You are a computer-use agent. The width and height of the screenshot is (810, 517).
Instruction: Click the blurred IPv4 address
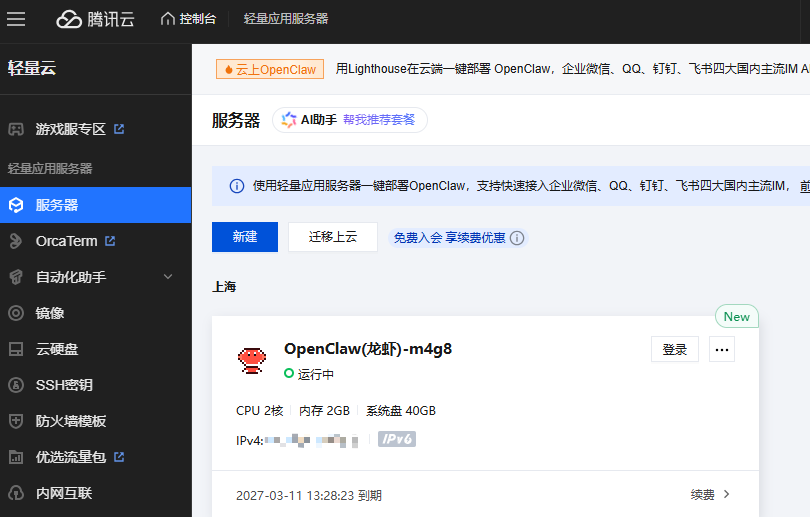[311, 441]
